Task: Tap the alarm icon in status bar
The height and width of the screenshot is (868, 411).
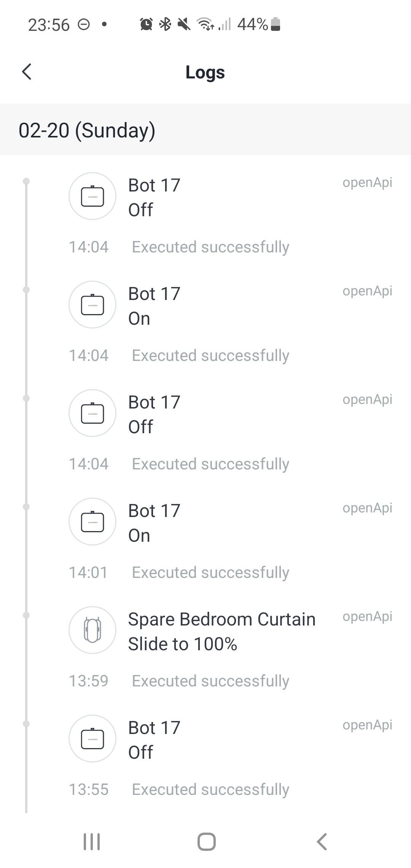Action: click(x=146, y=25)
